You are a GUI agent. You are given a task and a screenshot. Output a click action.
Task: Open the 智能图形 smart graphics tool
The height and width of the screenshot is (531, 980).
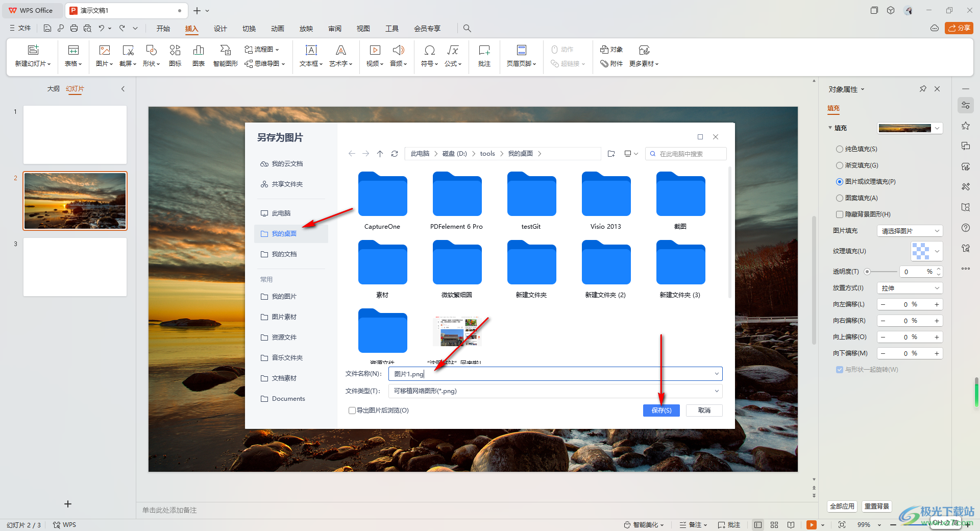(x=226, y=56)
